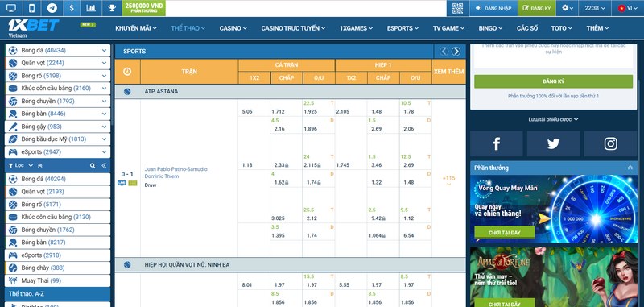Open the Telegram icon in top bar
644x307 pixels.
tap(52, 8)
